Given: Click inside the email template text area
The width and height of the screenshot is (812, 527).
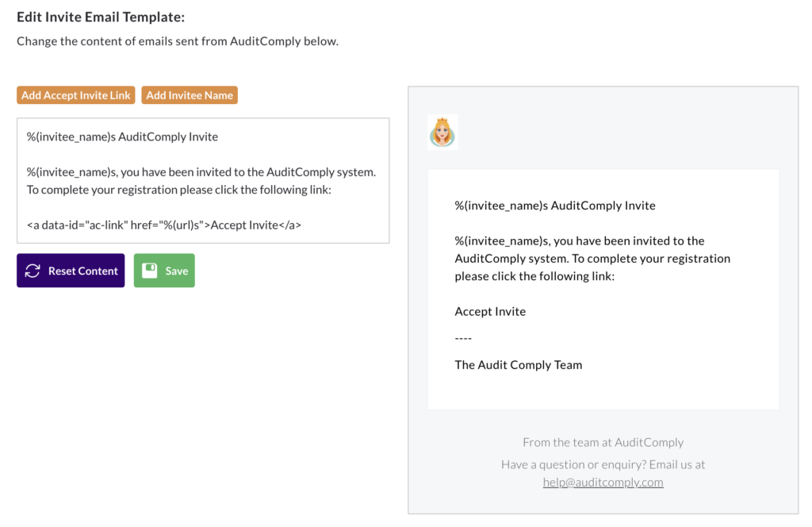Looking at the screenshot, I should point(203,180).
